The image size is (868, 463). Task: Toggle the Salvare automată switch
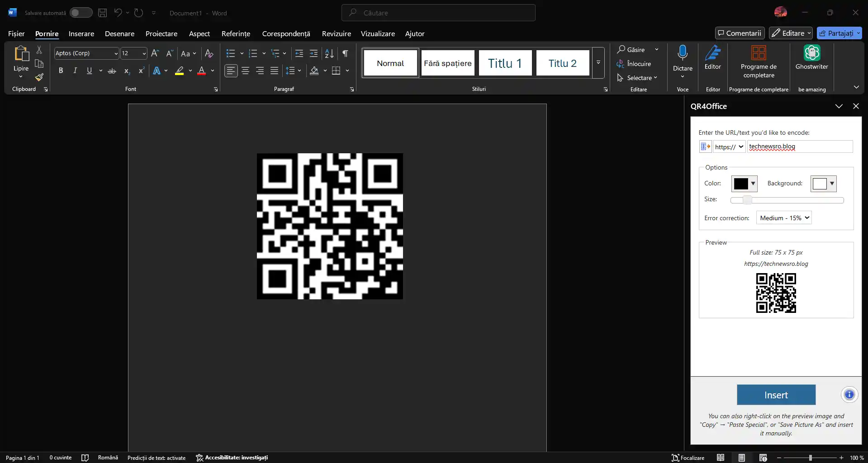coord(81,13)
